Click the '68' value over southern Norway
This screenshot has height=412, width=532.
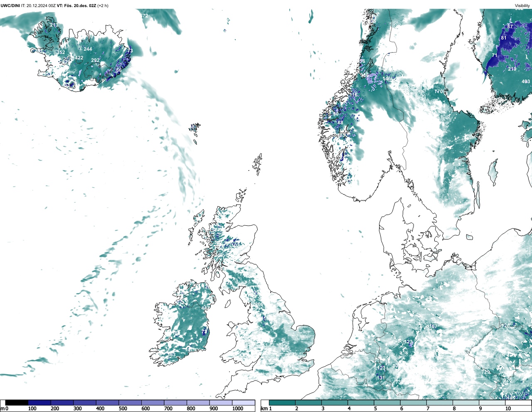[x=340, y=123]
